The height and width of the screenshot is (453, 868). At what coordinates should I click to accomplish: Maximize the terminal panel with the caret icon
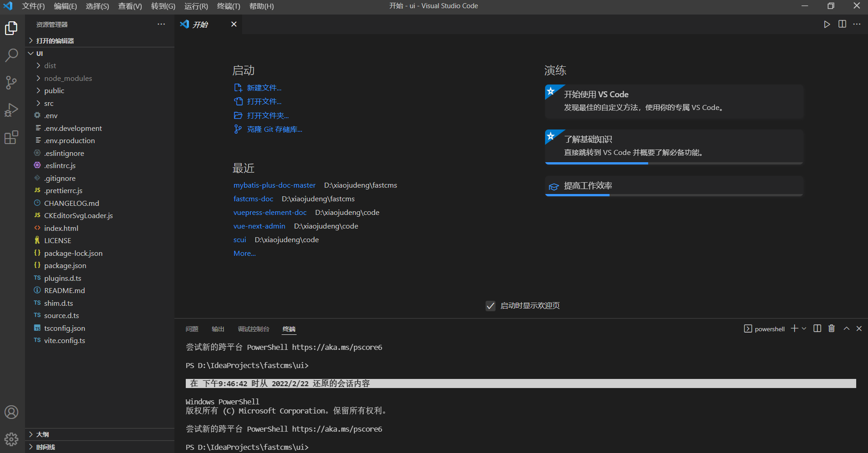(x=847, y=329)
